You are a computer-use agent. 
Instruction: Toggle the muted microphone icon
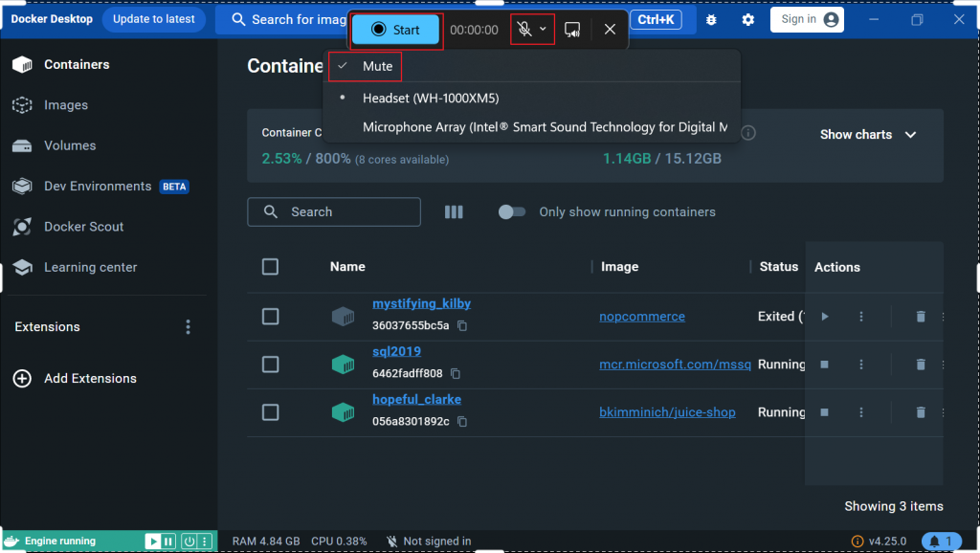(524, 29)
